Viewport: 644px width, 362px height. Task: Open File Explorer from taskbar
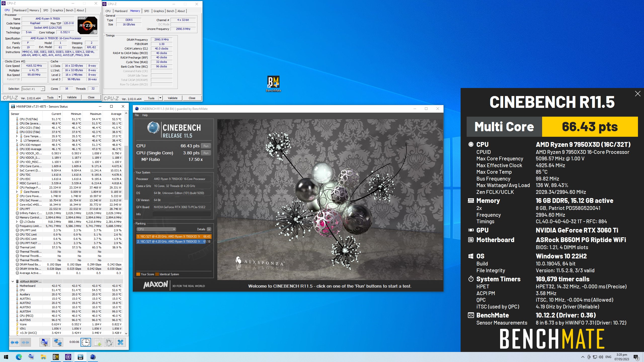tap(43, 357)
